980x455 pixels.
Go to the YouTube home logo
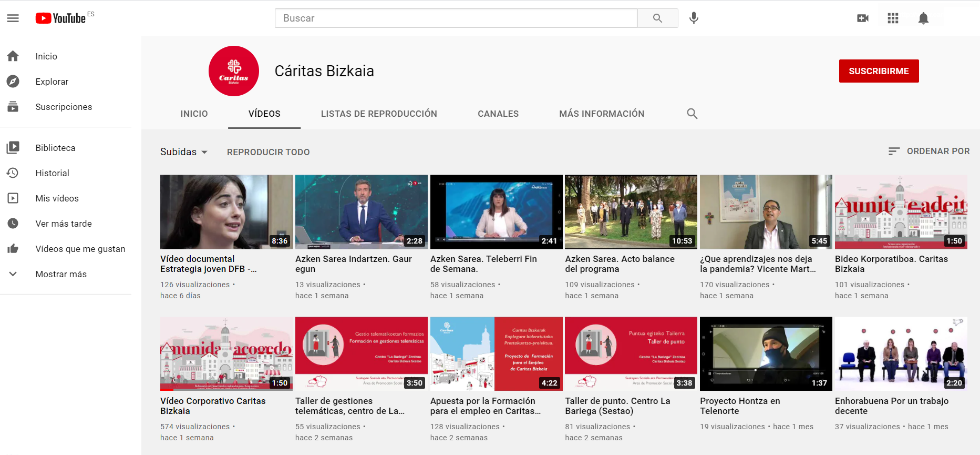[x=60, y=18]
